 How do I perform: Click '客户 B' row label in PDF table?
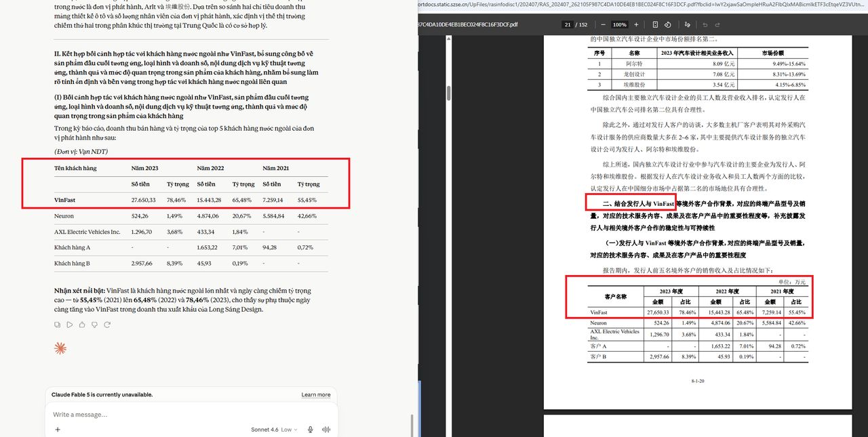pos(597,356)
